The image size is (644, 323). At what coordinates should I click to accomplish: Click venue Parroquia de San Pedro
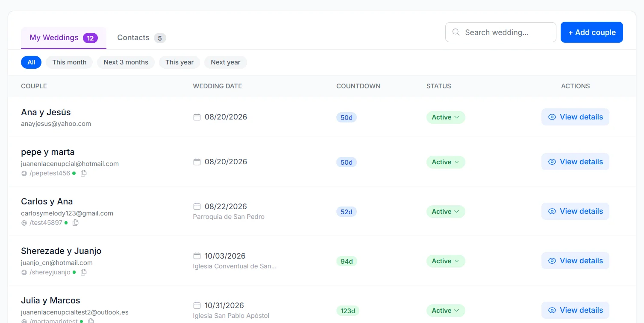(x=229, y=217)
